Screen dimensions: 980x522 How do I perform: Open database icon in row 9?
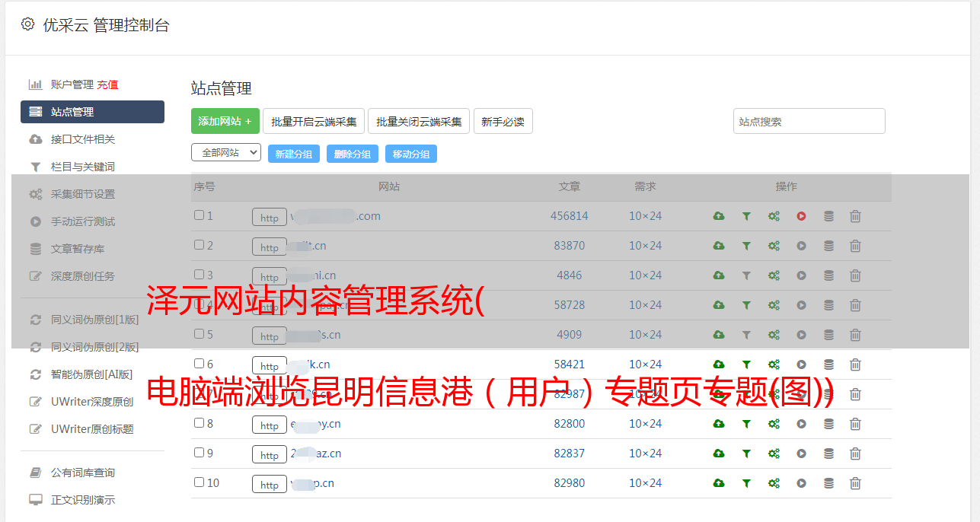[x=828, y=454]
